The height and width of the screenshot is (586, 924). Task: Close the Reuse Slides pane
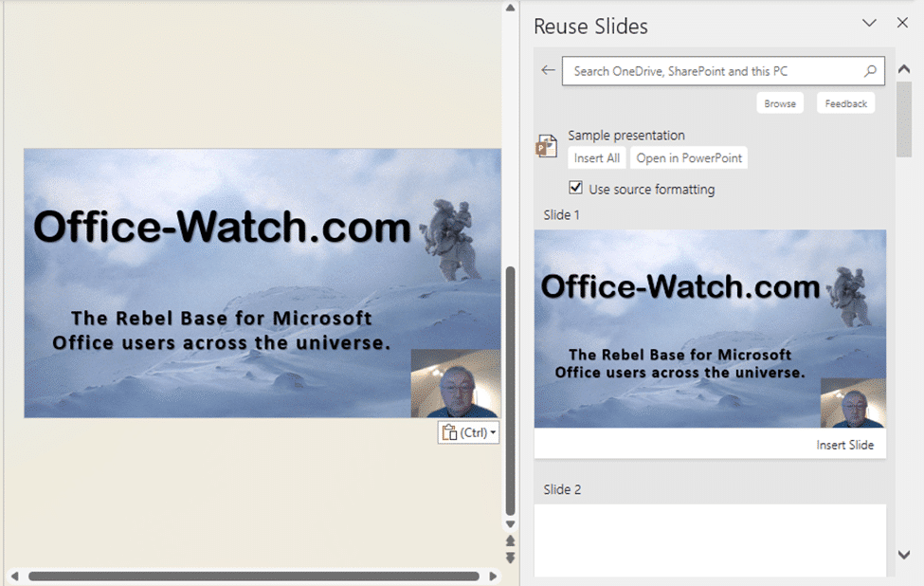coord(902,23)
